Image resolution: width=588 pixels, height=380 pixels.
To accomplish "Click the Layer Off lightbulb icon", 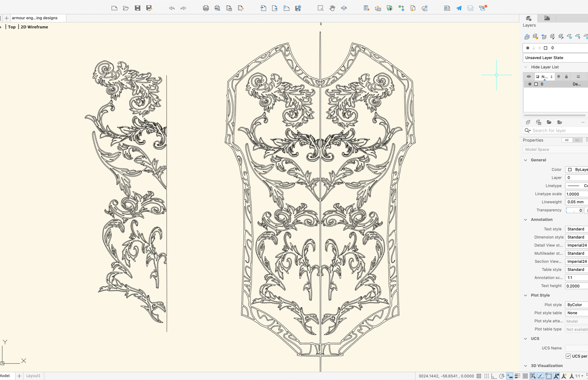I will (x=578, y=37).
